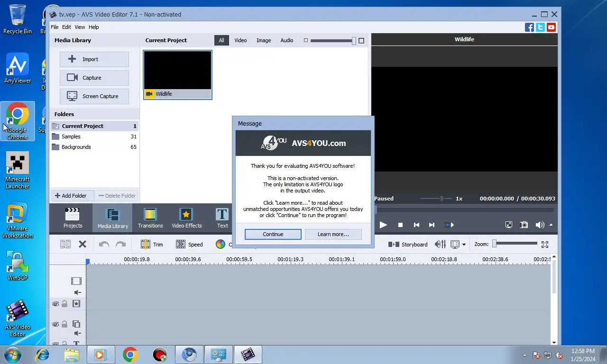Click the Trim tool
This screenshot has height=364, width=607.
152,245
